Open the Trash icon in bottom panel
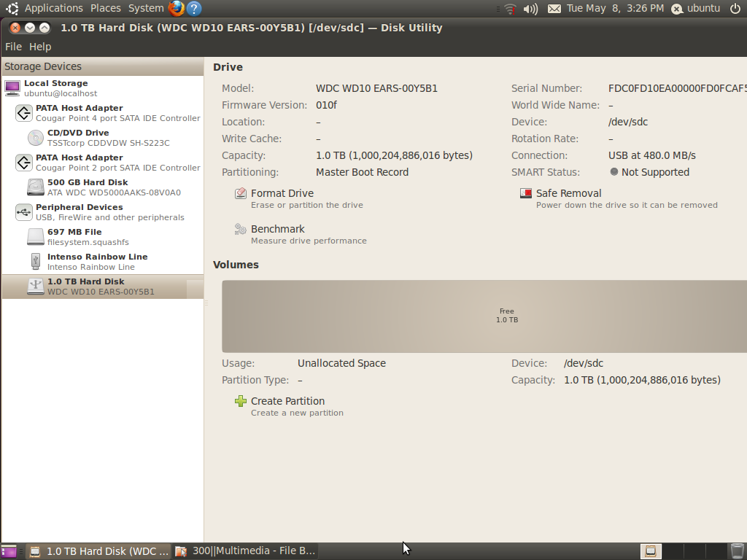The height and width of the screenshot is (560, 747). click(x=737, y=551)
